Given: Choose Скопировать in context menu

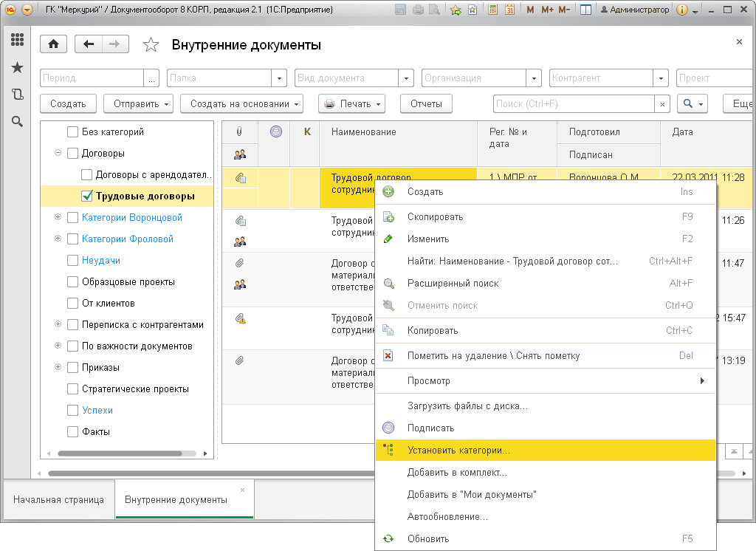Looking at the screenshot, I should [546, 216].
